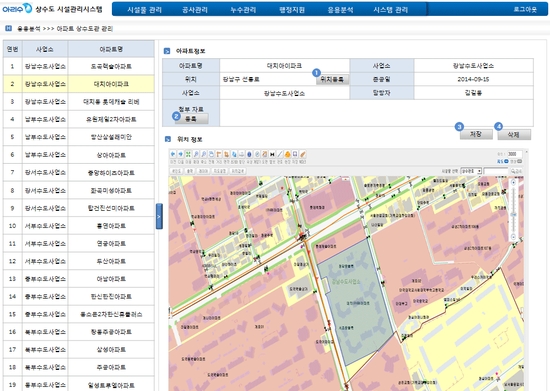Image resolution: width=550 pixels, height=391 pixels.
Task: Click the facility search text field
Action: pyautogui.click(x=496, y=171)
